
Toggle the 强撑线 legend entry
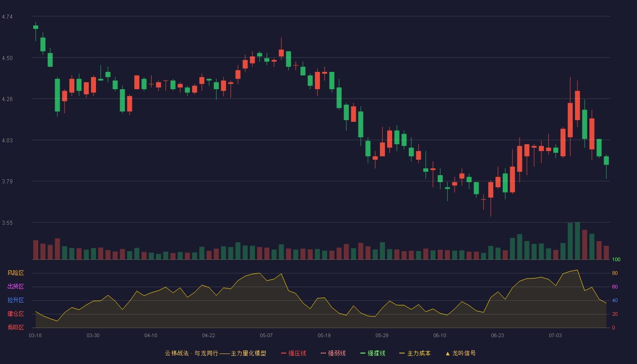[x=373, y=353]
